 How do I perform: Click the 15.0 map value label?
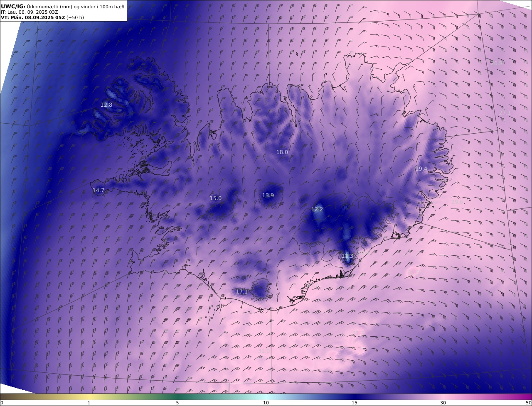pyautogui.click(x=216, y=198)
